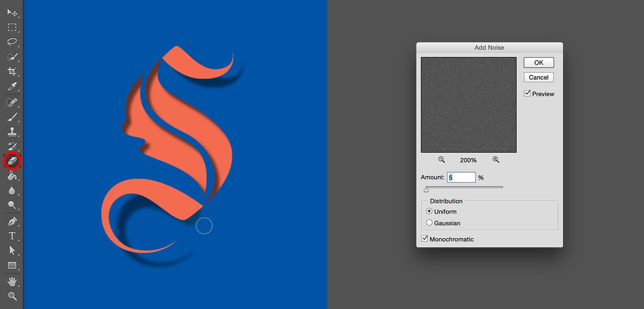
Task: Select the Rectangular Marquee tool
Action: [12, 28]
